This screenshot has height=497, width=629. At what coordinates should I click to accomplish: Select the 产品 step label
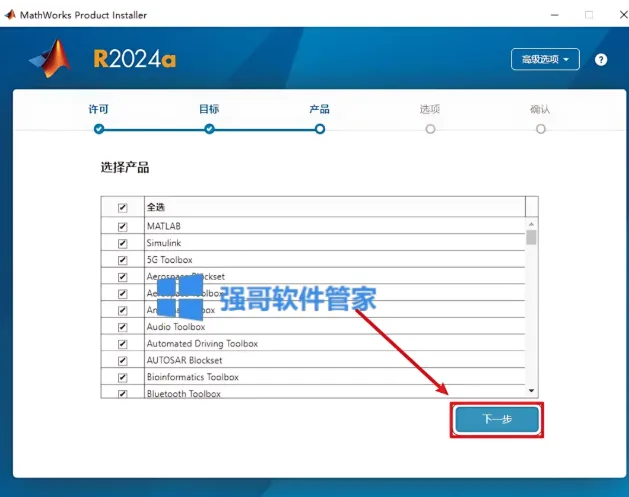(x=319, y=109)
